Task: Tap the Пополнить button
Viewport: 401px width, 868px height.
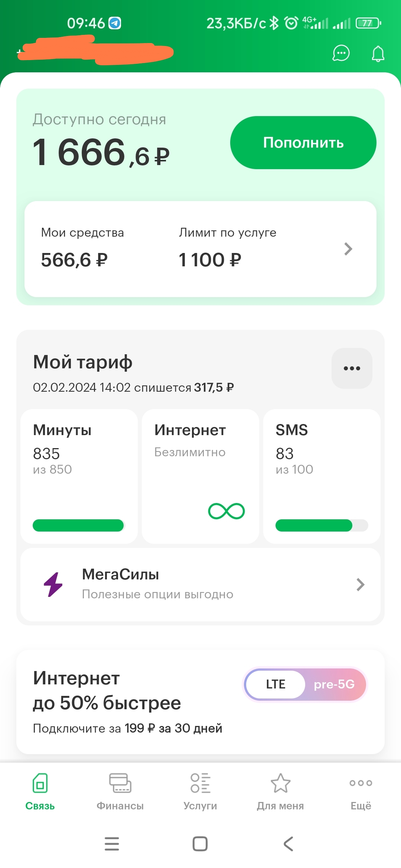Action: (303, 143)
